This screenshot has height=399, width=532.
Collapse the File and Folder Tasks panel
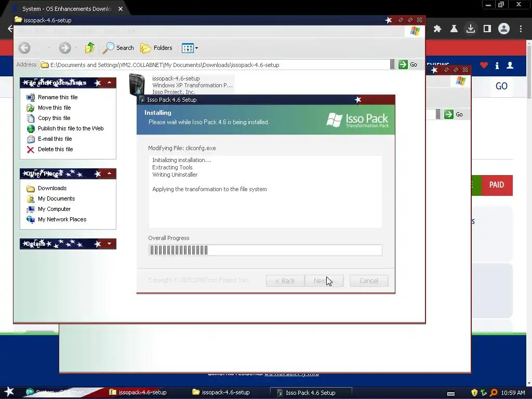pyautogui.click(x=109, y=83)
